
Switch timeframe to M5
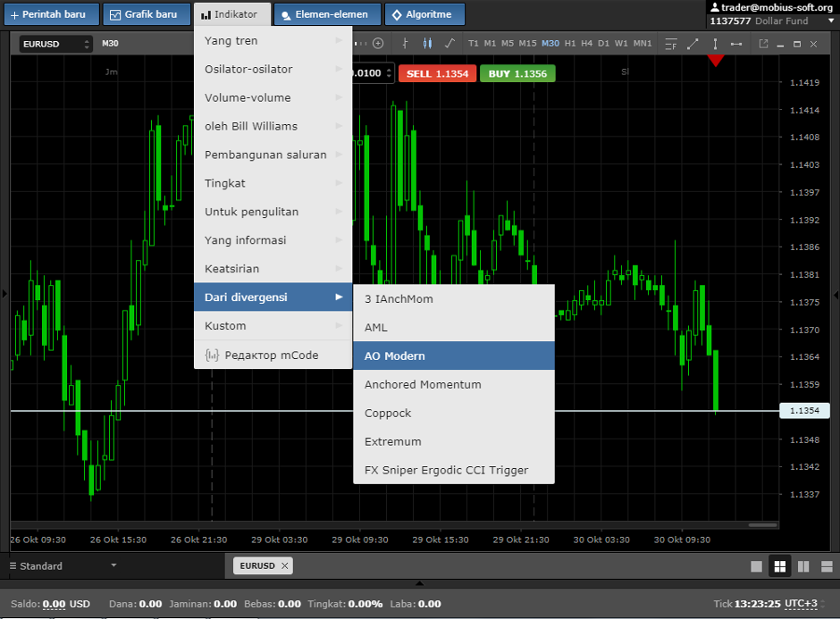point(508,44)
